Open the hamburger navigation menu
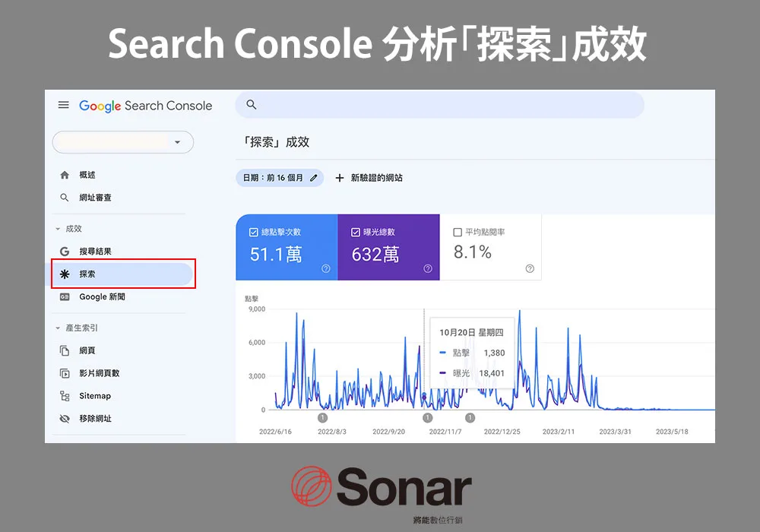 64,105
